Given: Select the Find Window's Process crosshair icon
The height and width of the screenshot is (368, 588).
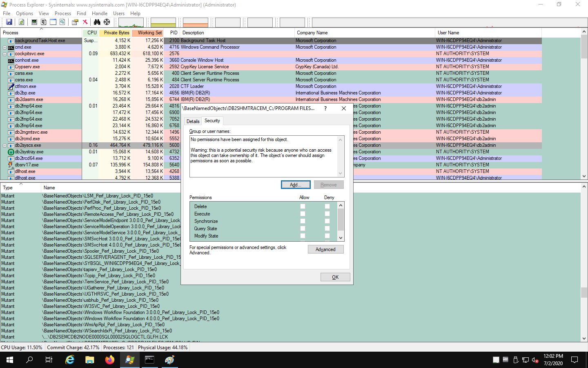Looking at the screenshot, I should coord(107,22).
